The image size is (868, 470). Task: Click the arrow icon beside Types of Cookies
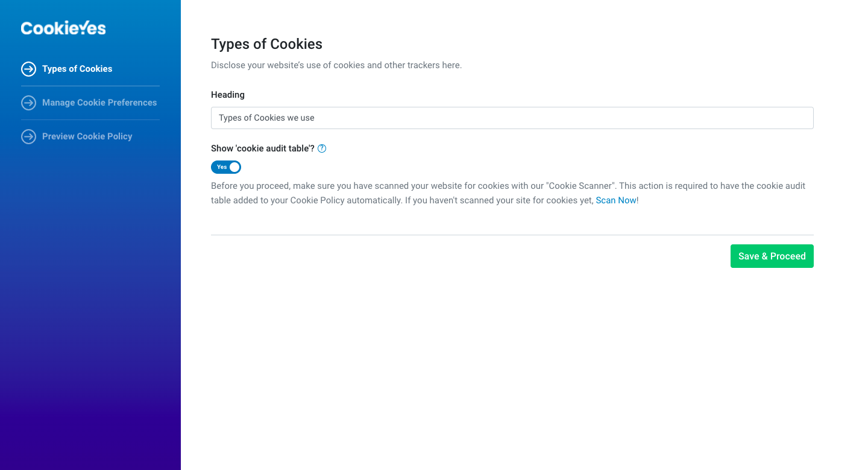(x=28, y=69)
